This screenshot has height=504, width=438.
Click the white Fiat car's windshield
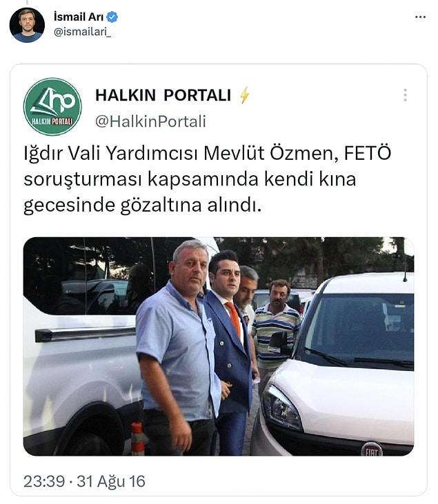pyautogui.click(x=360, y=330)
